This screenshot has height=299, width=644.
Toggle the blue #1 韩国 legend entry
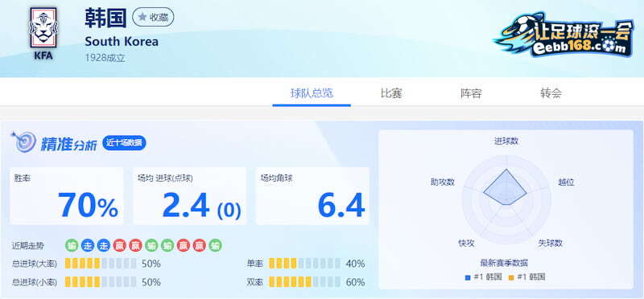pos(484,277)
